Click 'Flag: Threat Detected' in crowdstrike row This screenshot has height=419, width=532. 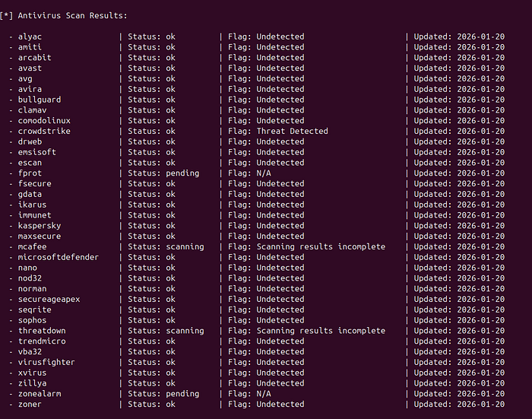(278, 132)
